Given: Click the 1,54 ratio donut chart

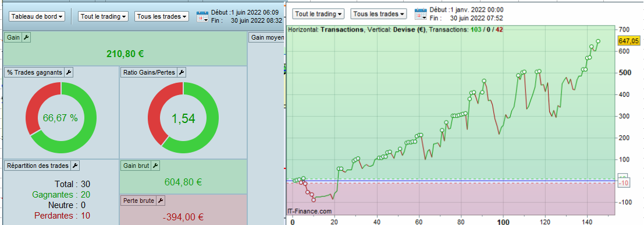Looking at the screenshot, I should pyautogui.click(x=183, y=118).
